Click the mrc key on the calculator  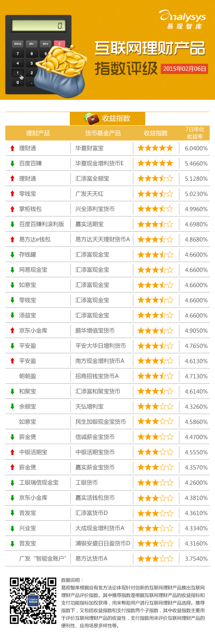click(x=18, y=44)
